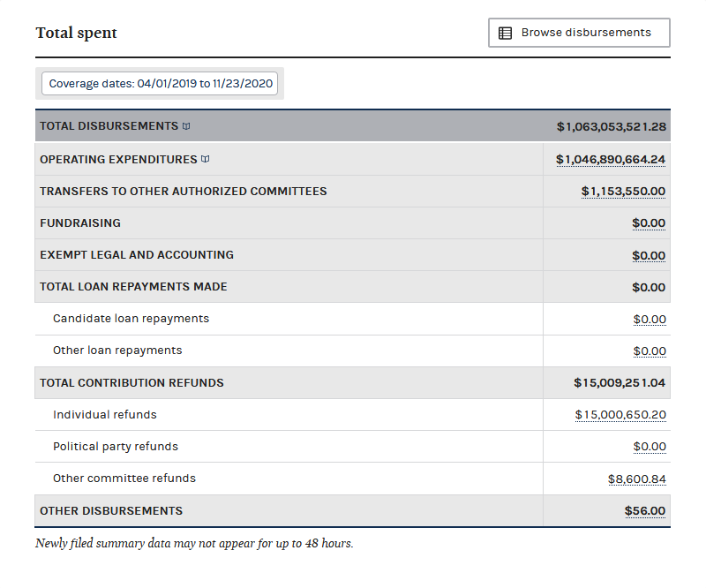Select the Total Contribution Refunds amount $15,009,251.04
The image size is (706, 588).
620,382
